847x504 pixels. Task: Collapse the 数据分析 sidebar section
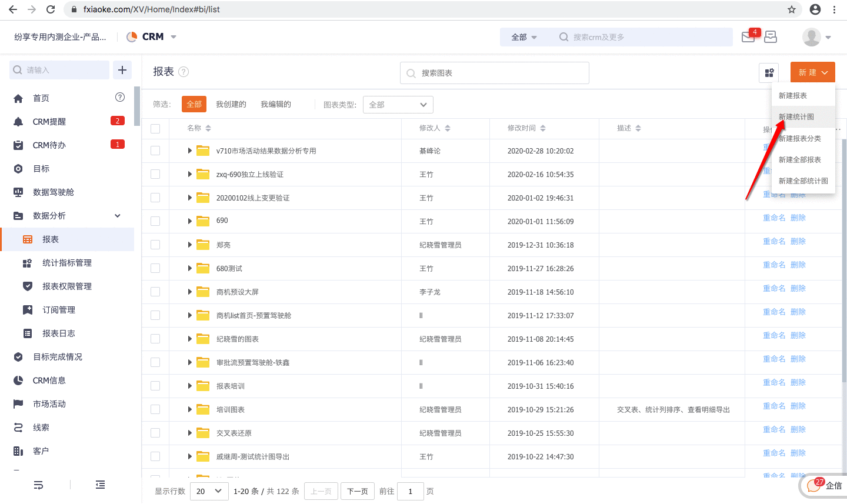[x=118, y=216]
